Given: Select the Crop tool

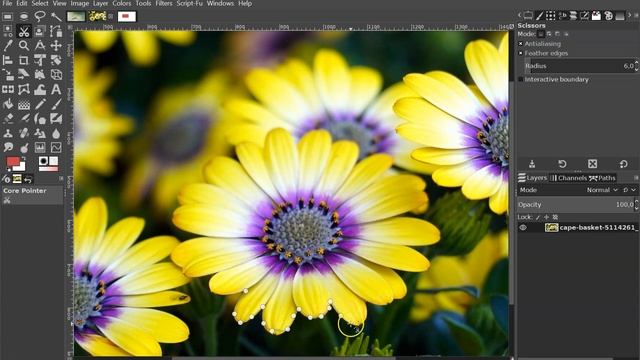Looking at the screenshot, I should [x=24, y=60].
